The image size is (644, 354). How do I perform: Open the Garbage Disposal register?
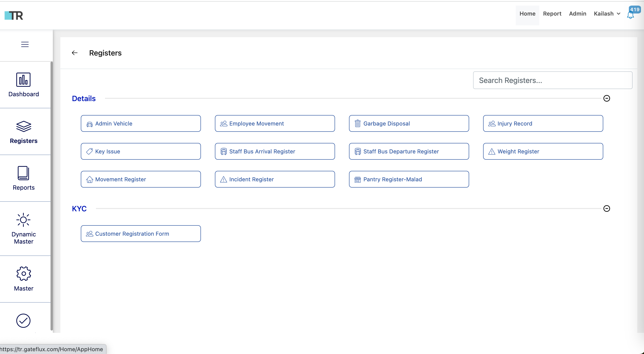pos(409,123)
